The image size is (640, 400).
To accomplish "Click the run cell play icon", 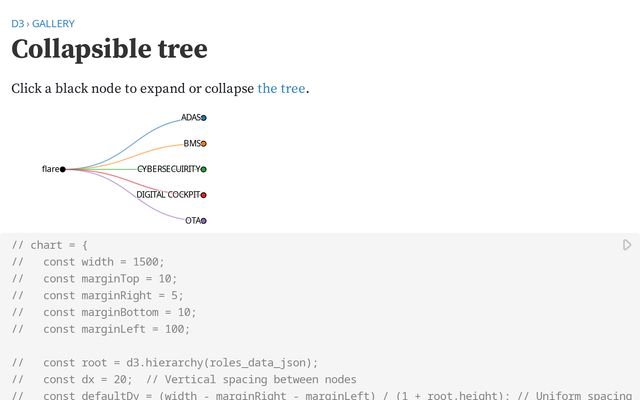I will click(627, 245).
